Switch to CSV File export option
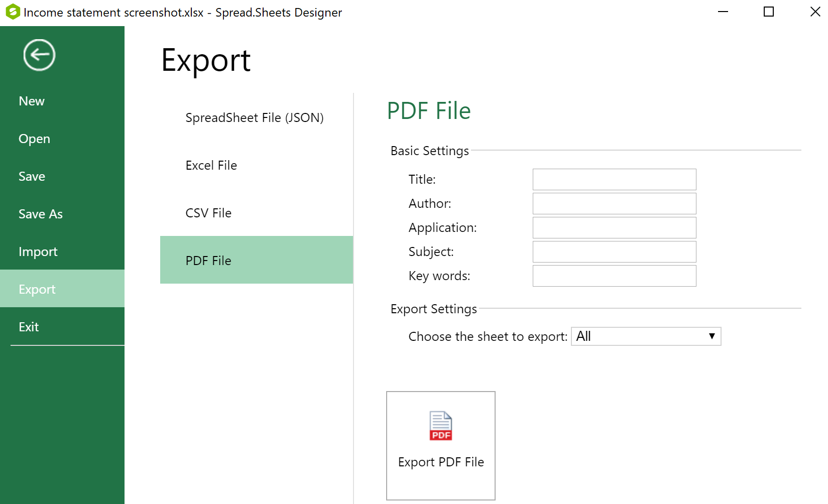Image resolution: width=828 pixels, height=504 pixels. (208, 213)
